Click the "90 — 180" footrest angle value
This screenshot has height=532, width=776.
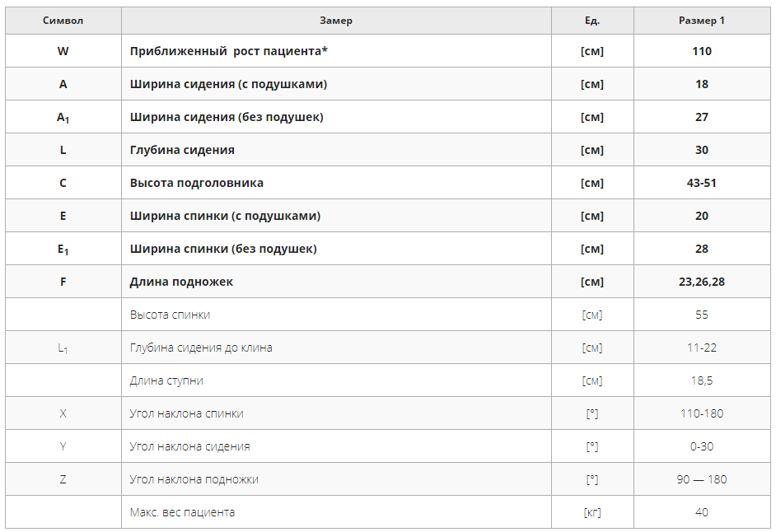click(x=701, y=479)
